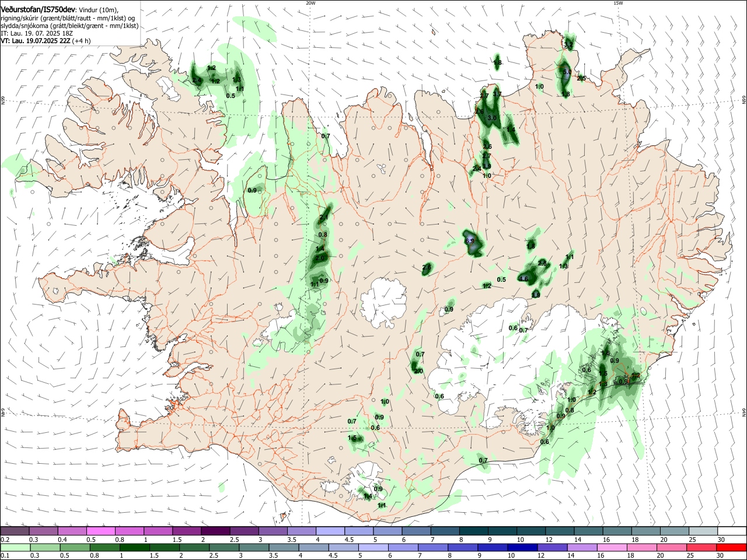747x560 pixels.
Task: Click the 3.2 precipitation value in the northeast
Action: tap(569, 45)
